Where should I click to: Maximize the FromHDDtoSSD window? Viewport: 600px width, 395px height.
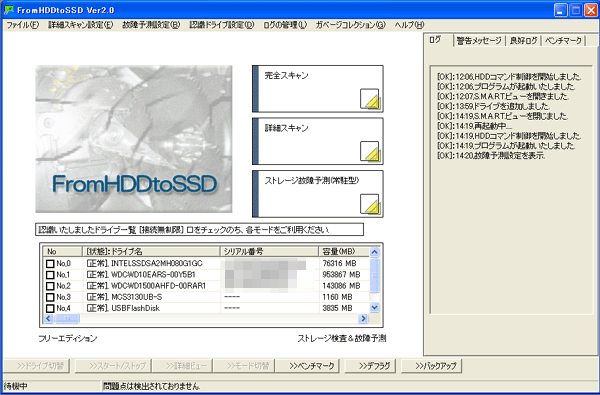576,10
